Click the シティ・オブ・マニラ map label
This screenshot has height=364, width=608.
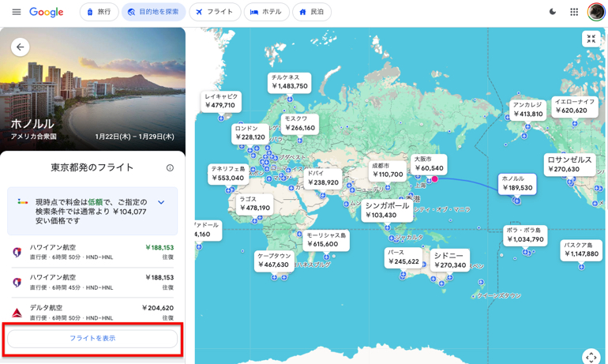tap(442, 210)
